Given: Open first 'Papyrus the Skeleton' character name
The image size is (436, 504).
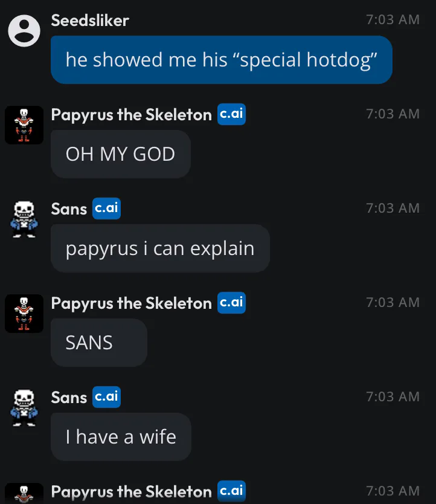Looking at the screenshot, I should coord(132,115).
